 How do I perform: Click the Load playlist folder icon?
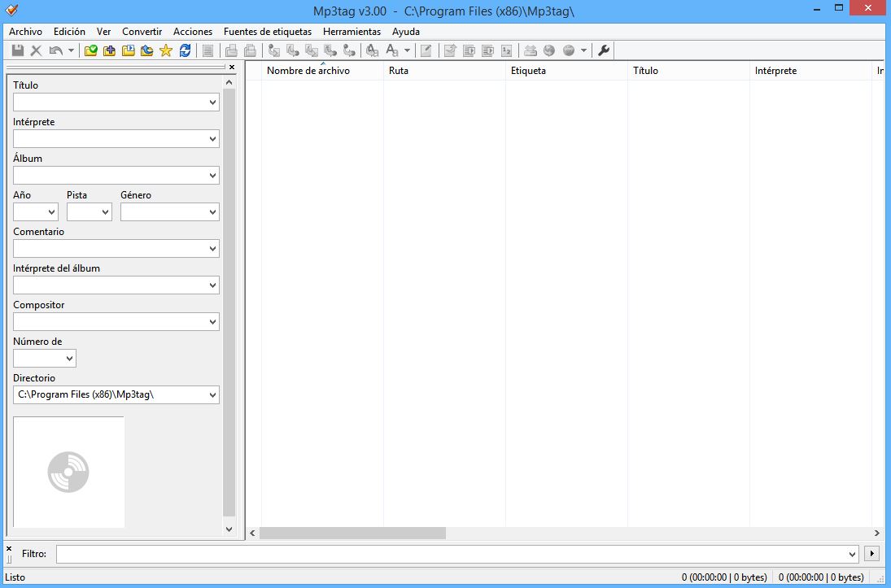[129, 50]
